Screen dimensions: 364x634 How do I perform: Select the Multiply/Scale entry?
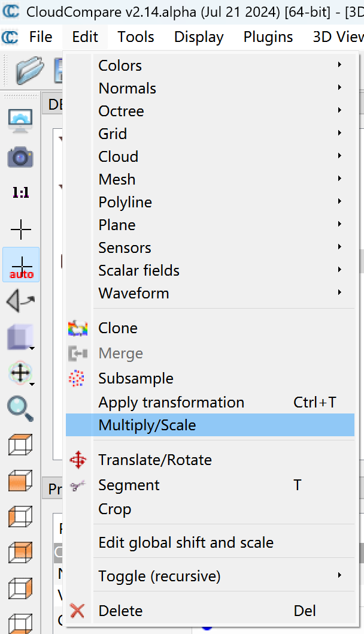pos(210,425)
